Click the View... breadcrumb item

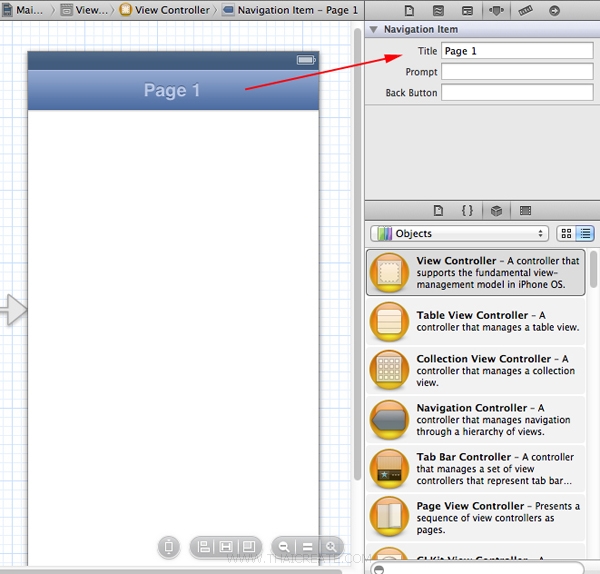85,10
